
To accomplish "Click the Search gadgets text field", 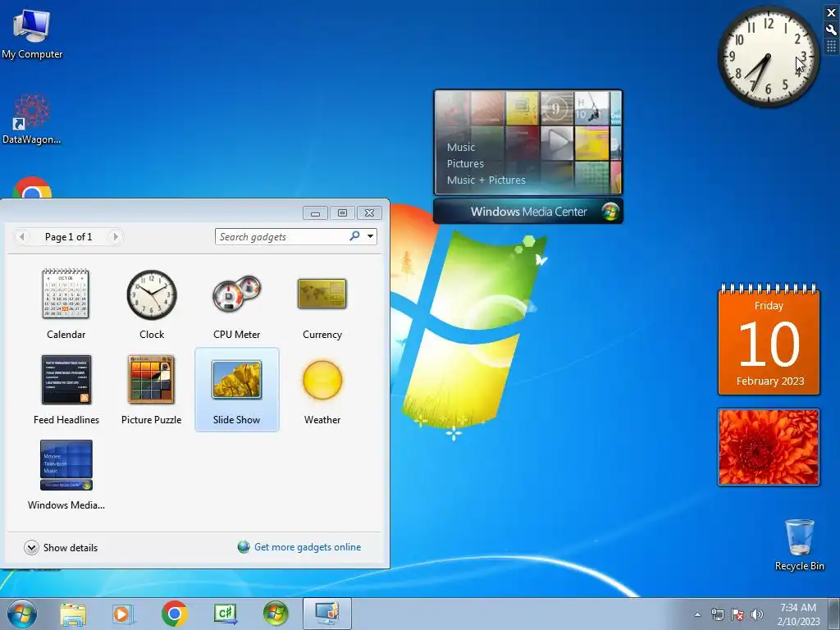I will point(283,237).
